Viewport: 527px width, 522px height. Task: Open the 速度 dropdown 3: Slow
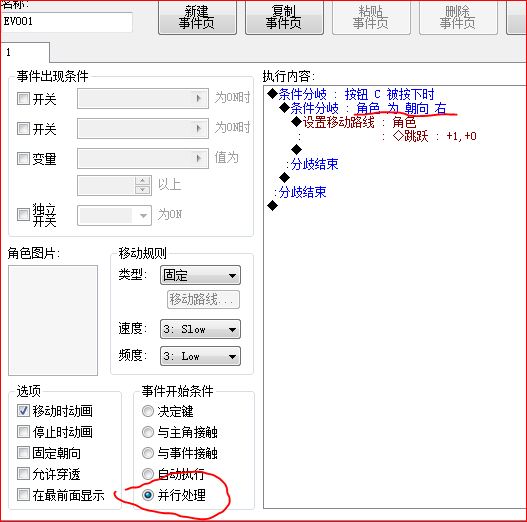pyautogui.click(x=200, y=329)
